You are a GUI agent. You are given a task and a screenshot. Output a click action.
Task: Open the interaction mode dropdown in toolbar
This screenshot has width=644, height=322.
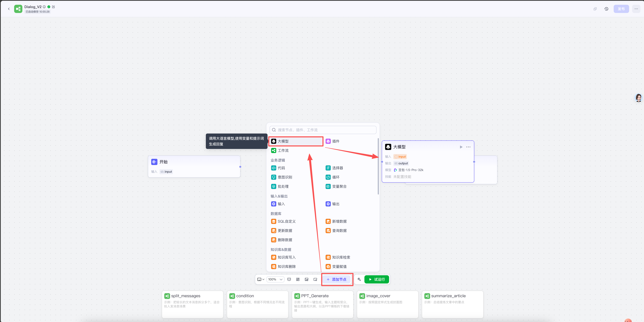(x=261, y=279)
